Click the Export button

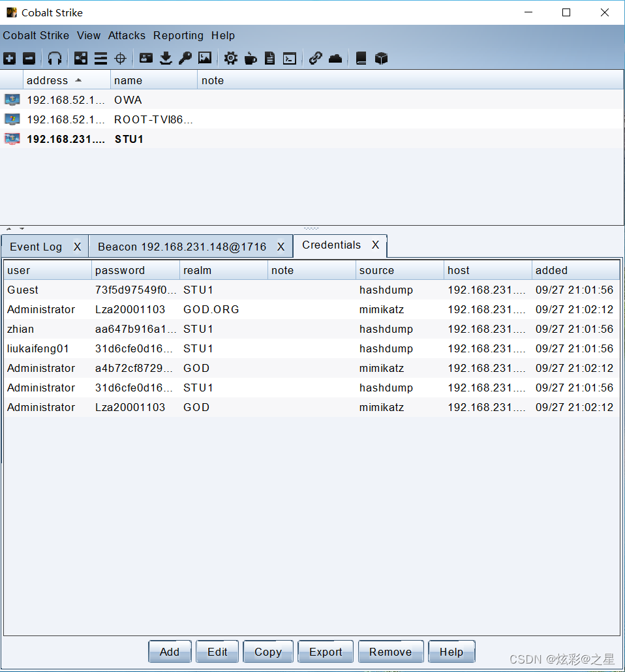point(326,652)
